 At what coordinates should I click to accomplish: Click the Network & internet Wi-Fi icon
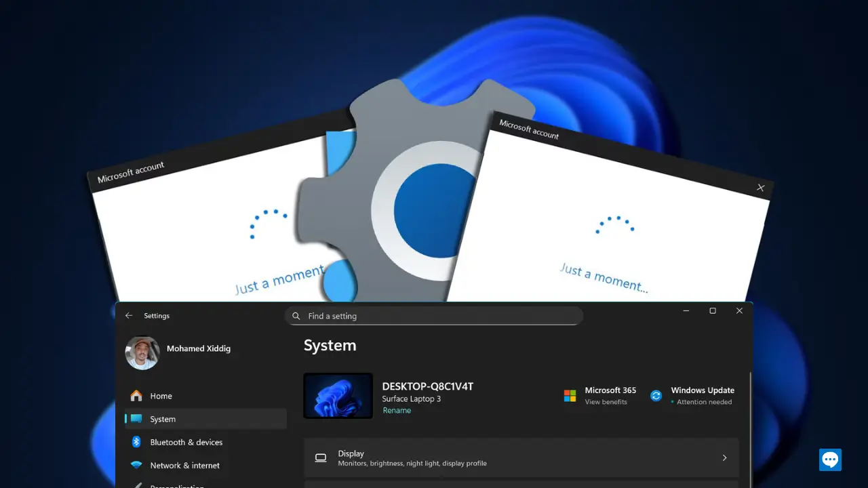pyautogui.click(x=136, y=466)
